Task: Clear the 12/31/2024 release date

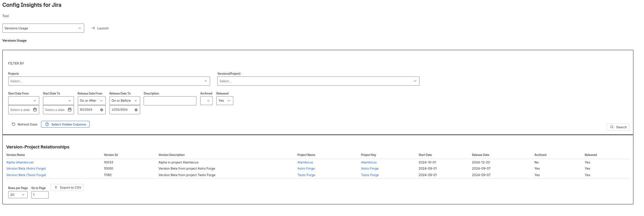Action: click(136, 110)
